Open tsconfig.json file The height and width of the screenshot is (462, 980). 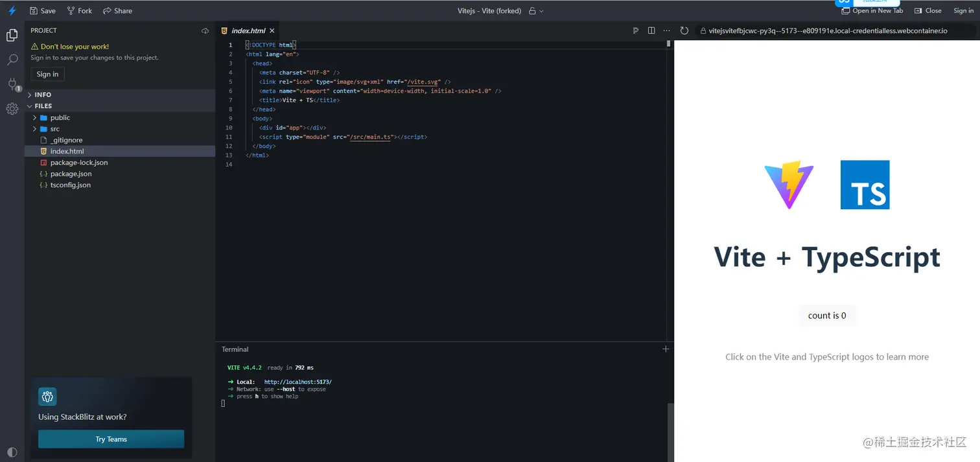tap(120, 185)
